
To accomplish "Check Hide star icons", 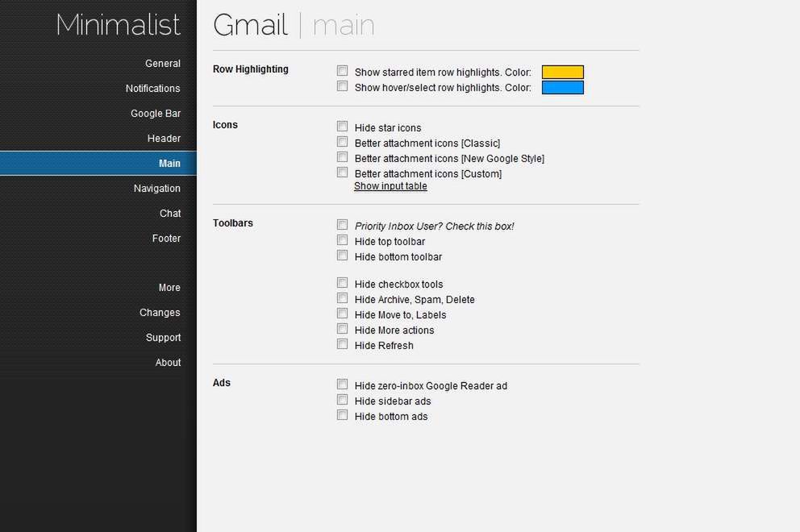I will (343, 126).
